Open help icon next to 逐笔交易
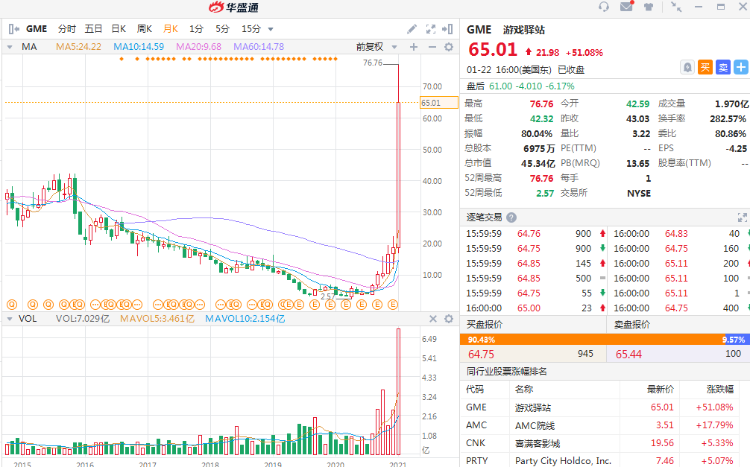This screenshot has width=750, height=467. 511,218
